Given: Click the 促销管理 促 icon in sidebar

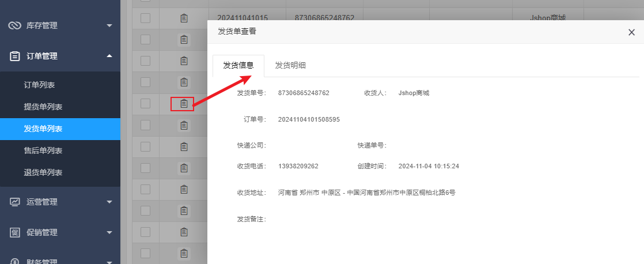Looking at the screenshot, I should (x=15, y=232).
